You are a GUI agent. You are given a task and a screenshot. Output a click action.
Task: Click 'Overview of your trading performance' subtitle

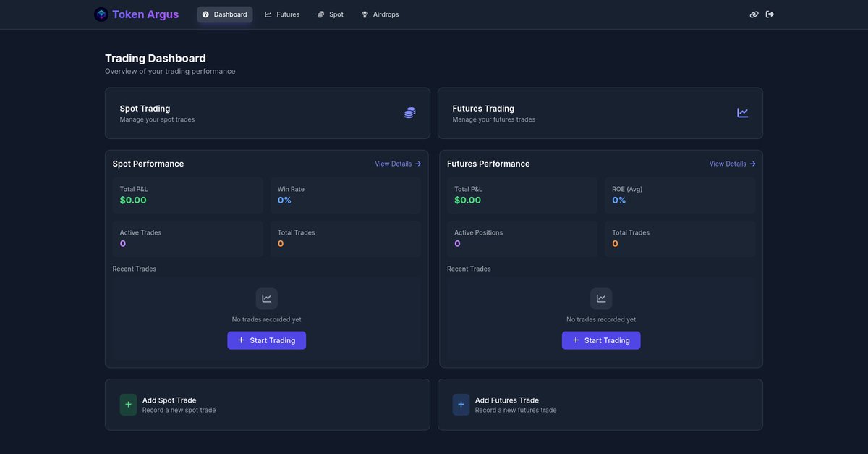click(170, 72)
